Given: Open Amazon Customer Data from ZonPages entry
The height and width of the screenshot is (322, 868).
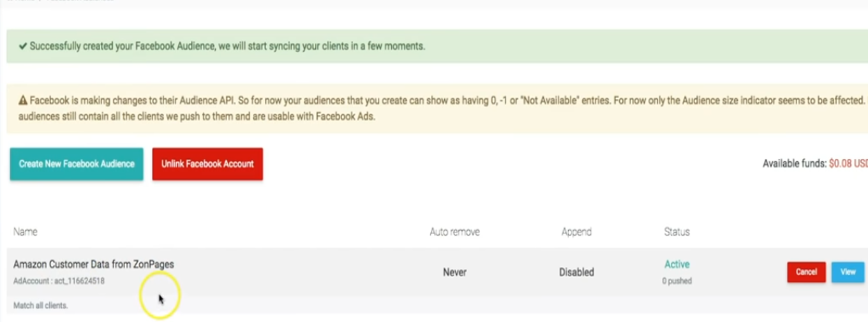Looking at the screenshot, I should click(94, 264).
